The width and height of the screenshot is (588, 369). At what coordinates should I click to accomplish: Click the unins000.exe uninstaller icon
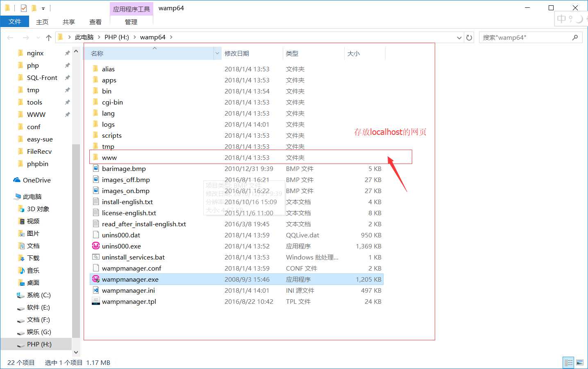[95, 246]
